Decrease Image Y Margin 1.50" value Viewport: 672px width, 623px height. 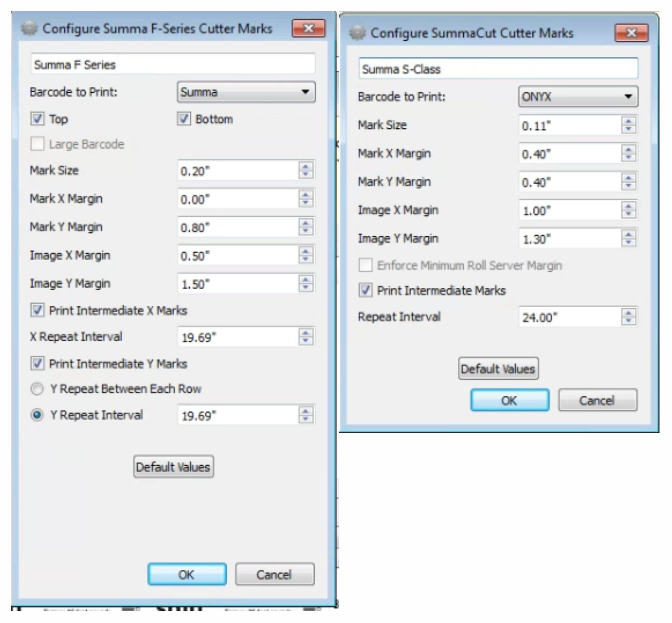(x=305, y=288)
